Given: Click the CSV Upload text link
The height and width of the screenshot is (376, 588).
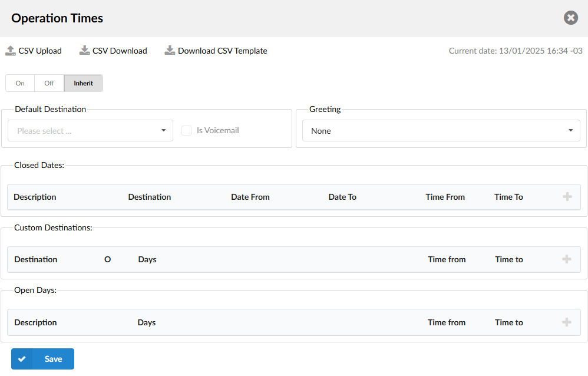Looking at the screenshot, I should click(x=40, y=51).
